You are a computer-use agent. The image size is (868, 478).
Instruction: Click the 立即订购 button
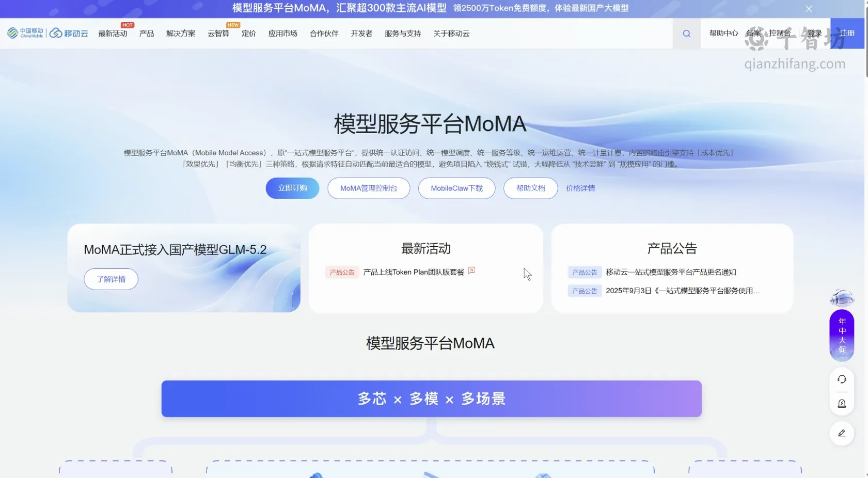click(292, 188)
